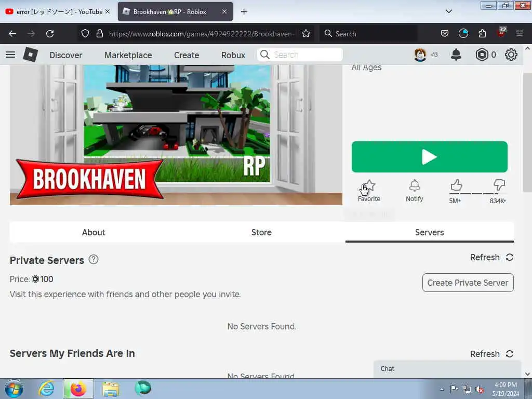Go to Marketplace
This screenshot has width=532, height=399.
(x=128, y=55)
